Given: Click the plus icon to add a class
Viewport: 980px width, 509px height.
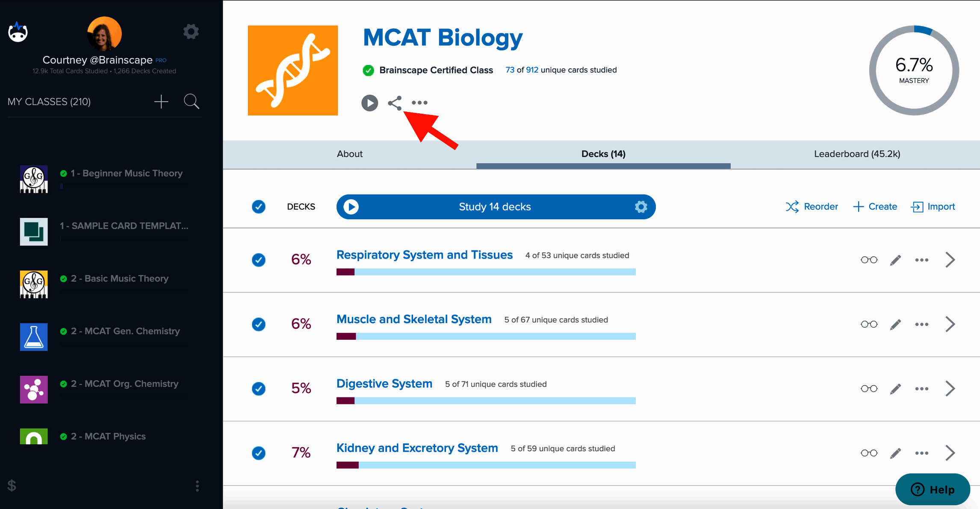Looking at the screenshot, I should tap(161, 102).
